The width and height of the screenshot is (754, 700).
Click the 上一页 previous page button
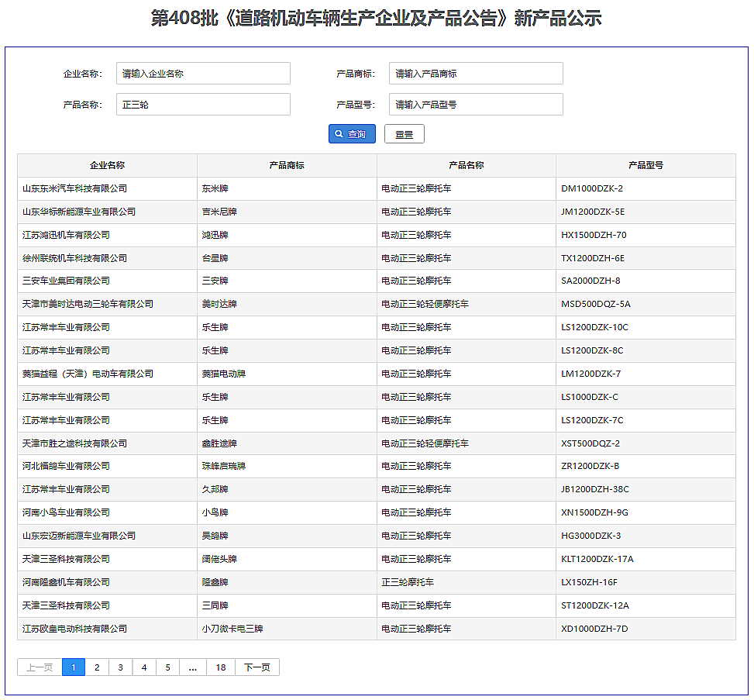point(40,667)
